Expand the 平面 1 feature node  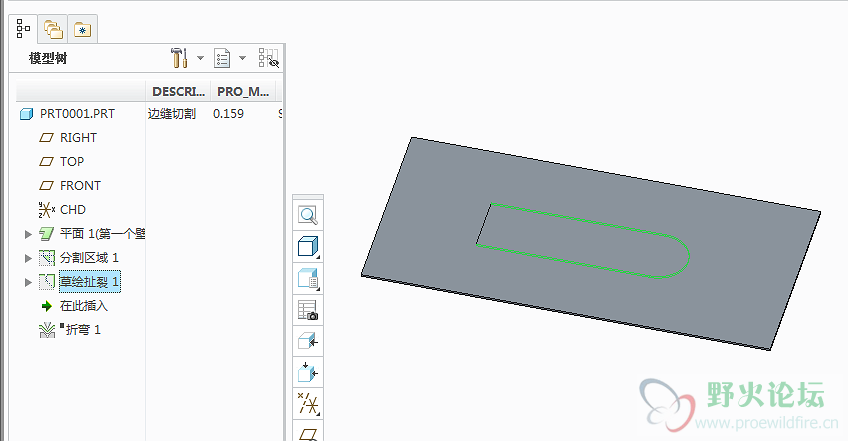tap(28, 234)
